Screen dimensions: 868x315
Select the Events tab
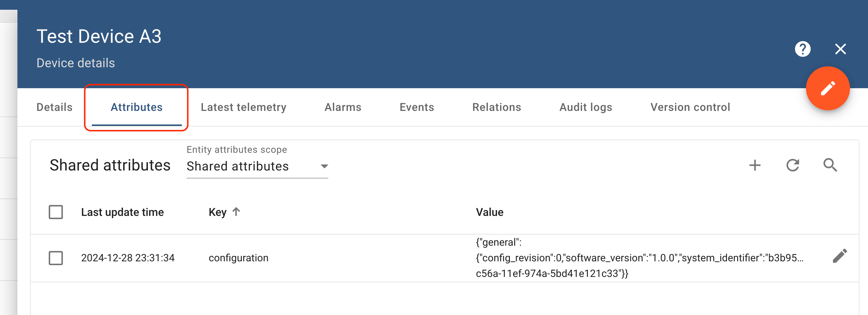click(x=417, y=107)
